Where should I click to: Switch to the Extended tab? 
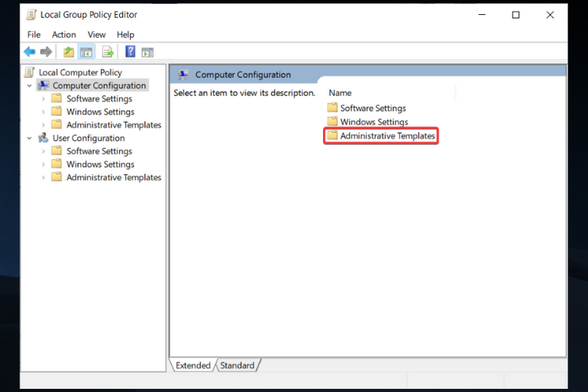click(193, 365)
